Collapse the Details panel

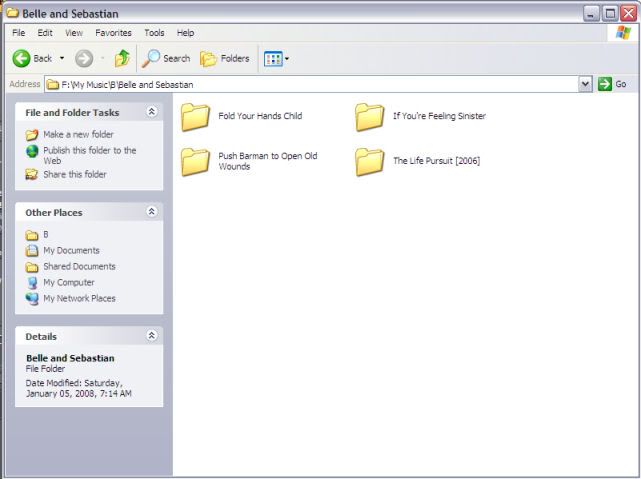point(152,336)
